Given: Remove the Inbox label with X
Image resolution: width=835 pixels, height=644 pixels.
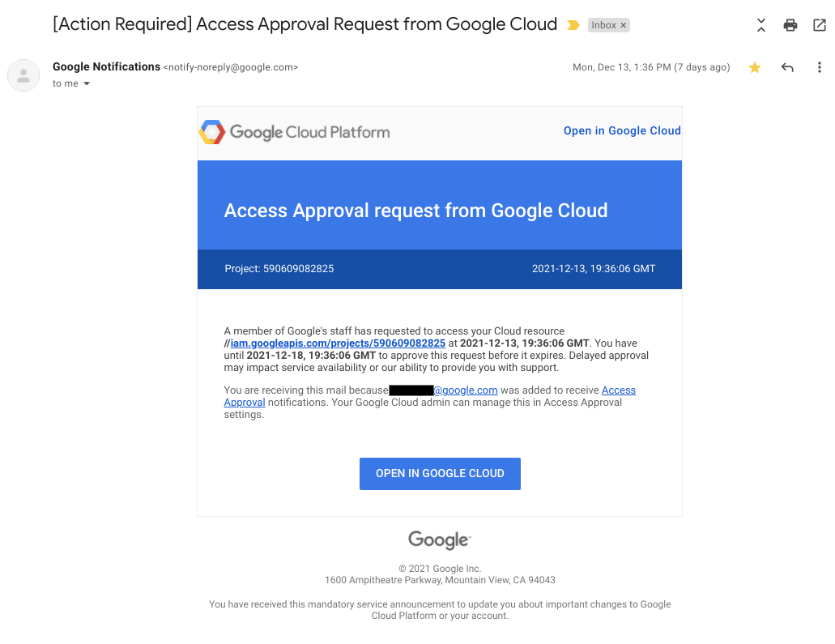Looking at the screenshot, I should click(623, 25).
